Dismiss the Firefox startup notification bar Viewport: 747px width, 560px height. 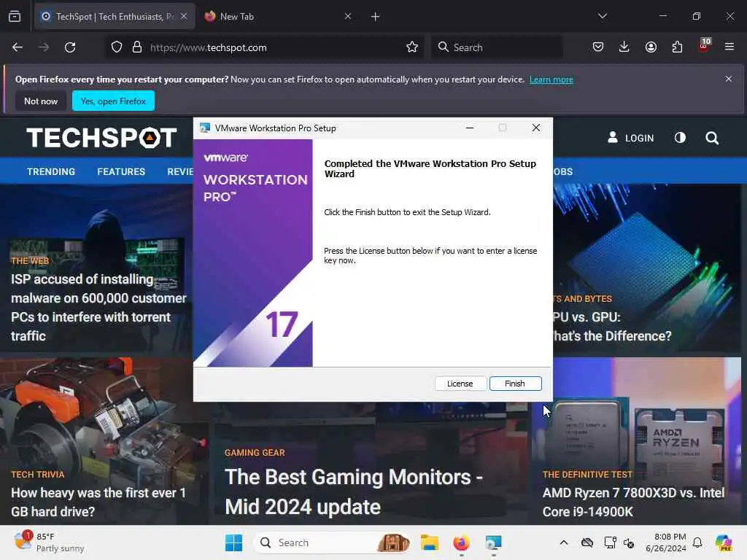pyautogui.click(x=729, y=79)
